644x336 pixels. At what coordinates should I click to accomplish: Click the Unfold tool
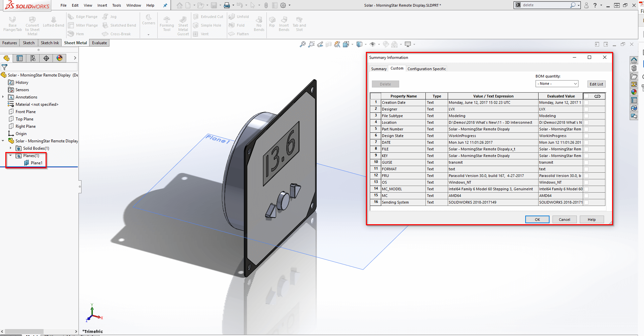pyautogui.click(x=239, y=17)
